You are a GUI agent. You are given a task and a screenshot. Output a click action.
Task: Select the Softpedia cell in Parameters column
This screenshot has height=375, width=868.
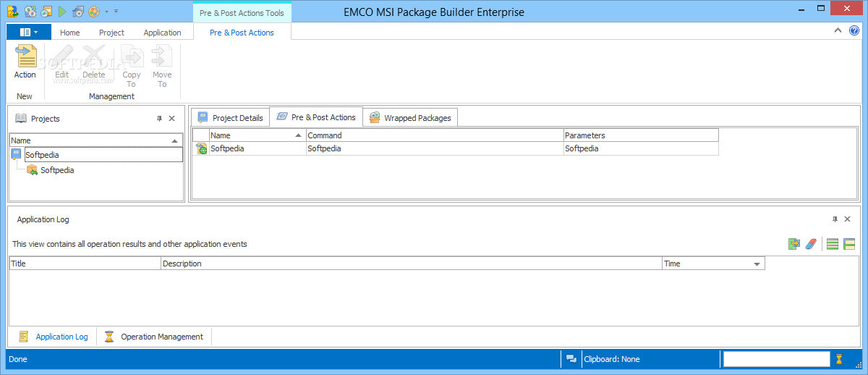point(641,148)
